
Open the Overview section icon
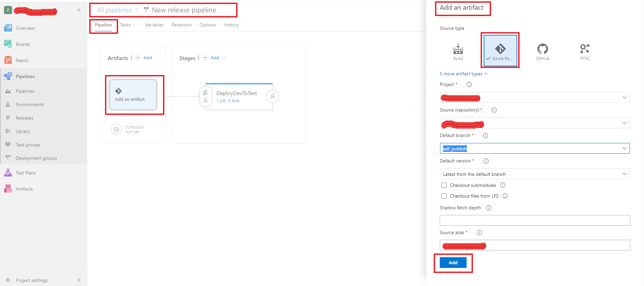pyautogui.click(x=8, y=28)
